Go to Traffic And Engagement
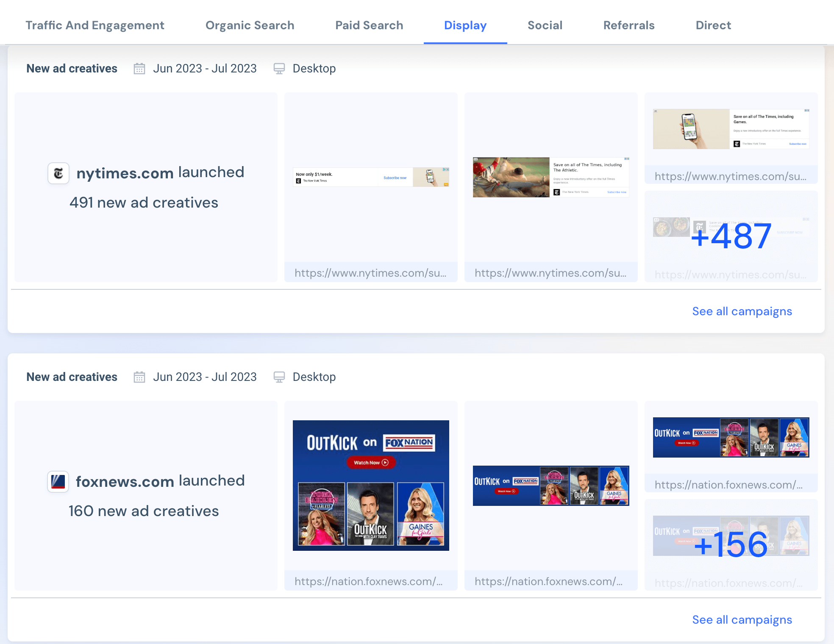Viewport: 834px width, 644px height. 95,25
